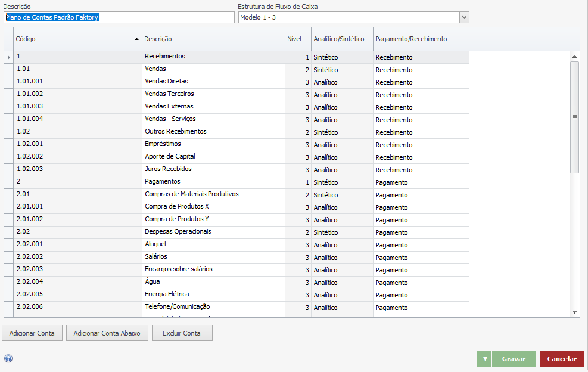
Task: Click the Gravar save button
Action: [514, 359]
